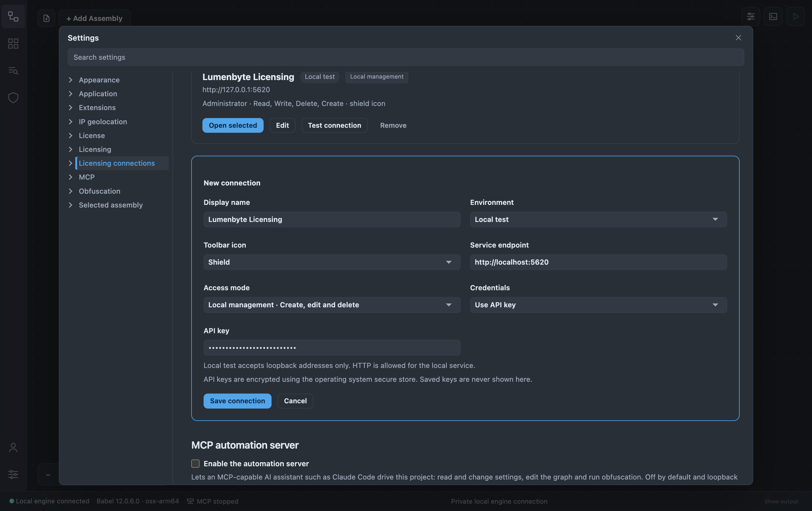Click the minus zoom button behind dialog
812x511 pixels.
[48, 475]
